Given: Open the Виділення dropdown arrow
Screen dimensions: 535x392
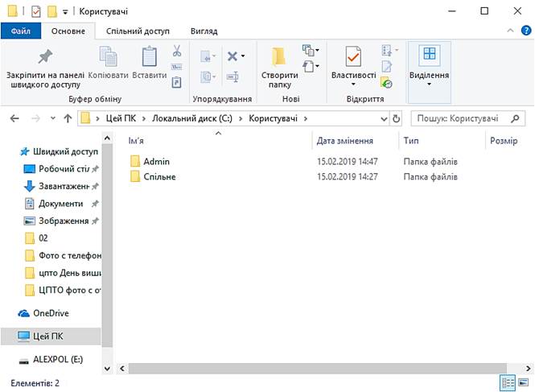Looking at the screenshot, I should 430,85.
